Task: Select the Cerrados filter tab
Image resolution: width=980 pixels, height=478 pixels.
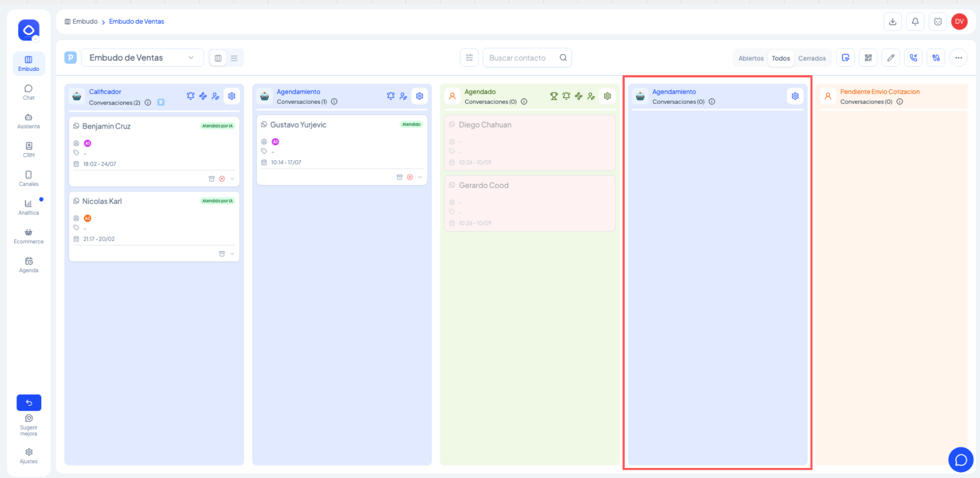Action: coord(812,58)
